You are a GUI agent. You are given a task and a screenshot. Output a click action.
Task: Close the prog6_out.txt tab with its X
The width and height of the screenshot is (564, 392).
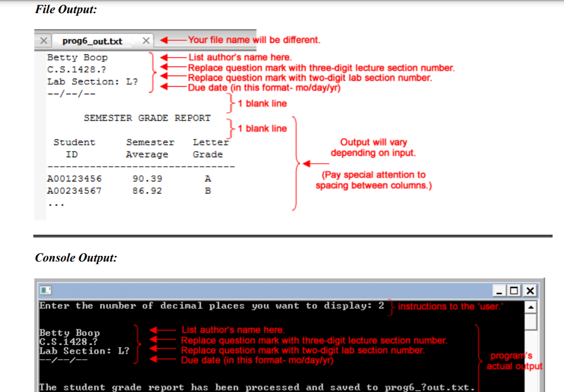(146, 41)
